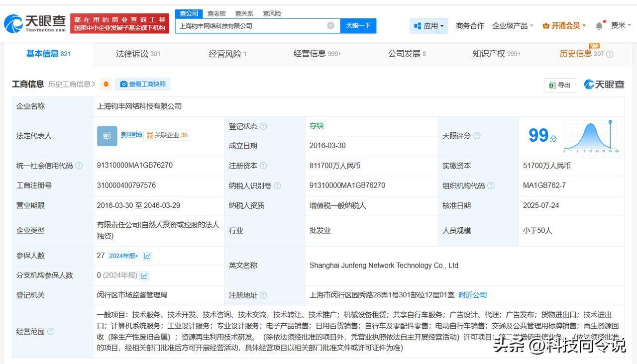The width and height of the screenshot is (637, 364).
Task: Expand 历史工商信息 arrow link
Action: (72, 84)
